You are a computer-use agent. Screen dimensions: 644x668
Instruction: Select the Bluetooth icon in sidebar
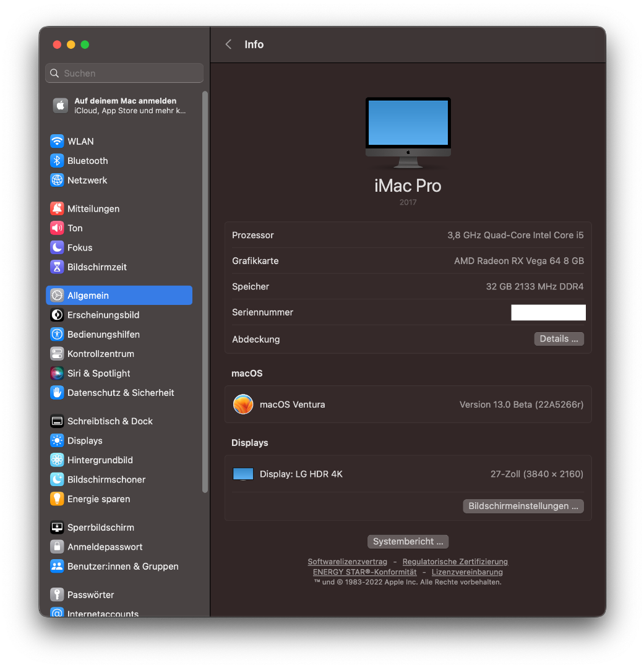pyautogui.click(x=57, y=161)
